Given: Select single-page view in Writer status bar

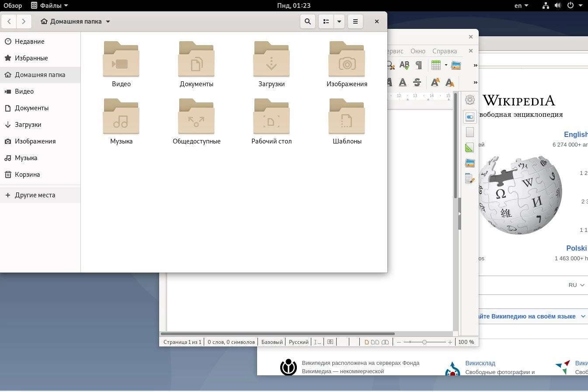Looking at the screenshot, I should coord(366,342).
